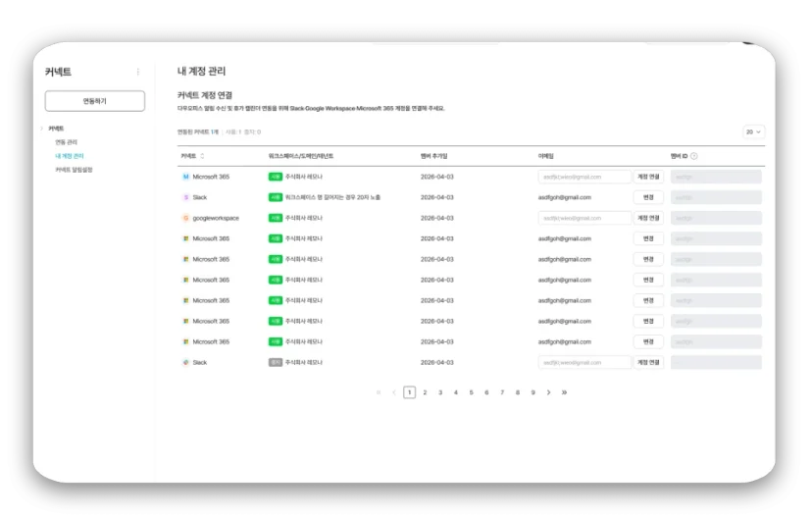The height and width of the screenshot is (518, 812).
Task: Click the 멤버 ID field in googleworkspace row
Action: pyautogui.click(x=716, y=218)
